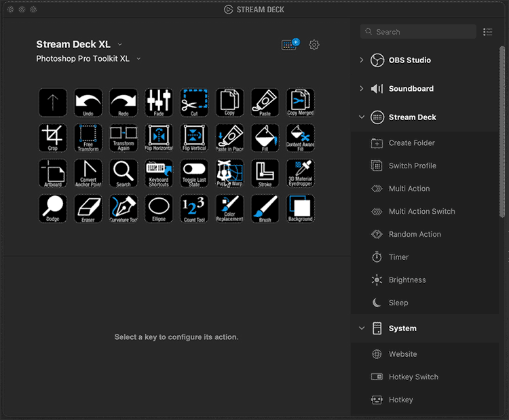Open the Stream Deck store icon
509x420 pixels.
pos(290,45)
